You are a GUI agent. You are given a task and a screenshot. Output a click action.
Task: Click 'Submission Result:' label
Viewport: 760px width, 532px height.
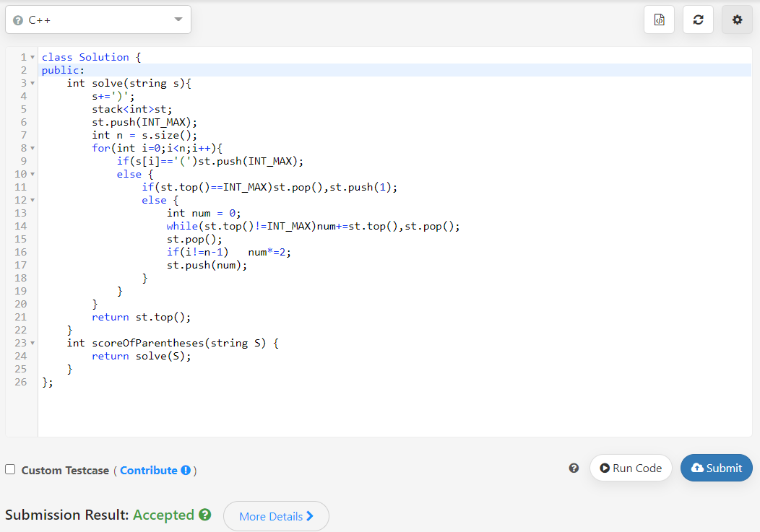click(67, 515)
